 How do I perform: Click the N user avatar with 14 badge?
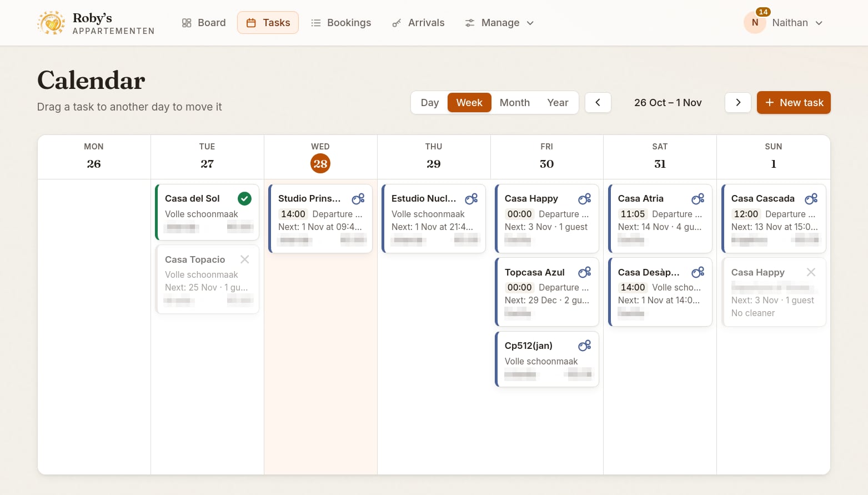coord(755,23)
